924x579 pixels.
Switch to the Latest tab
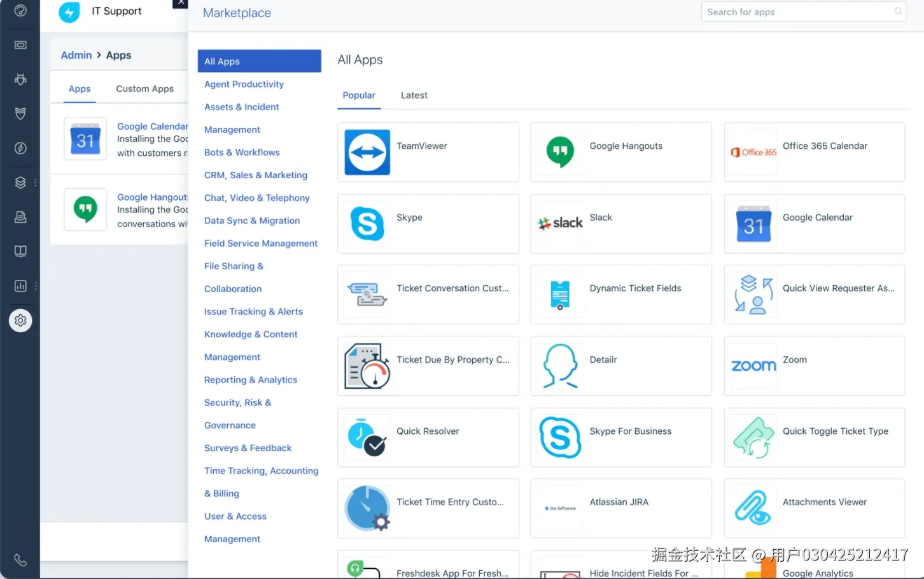tap(414, 95)
